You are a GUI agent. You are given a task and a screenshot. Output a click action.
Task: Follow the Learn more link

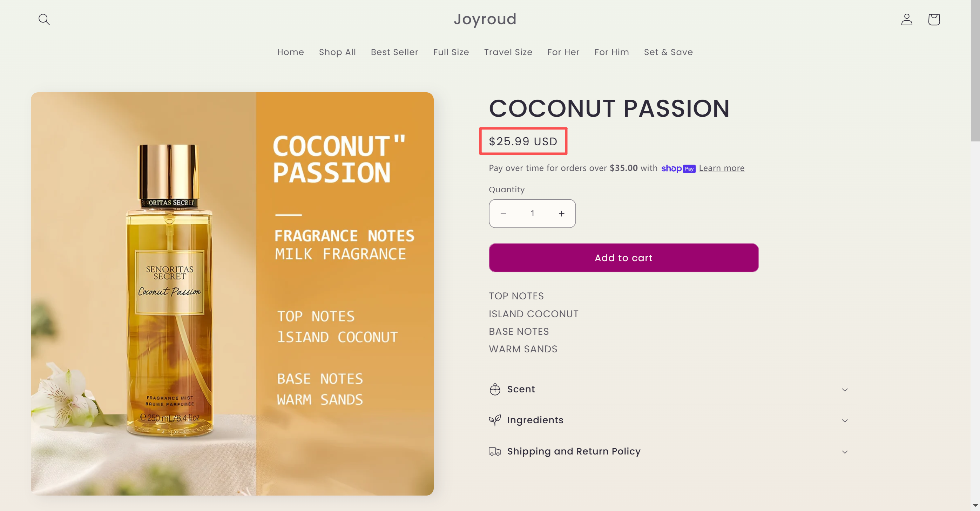(721, 168)
